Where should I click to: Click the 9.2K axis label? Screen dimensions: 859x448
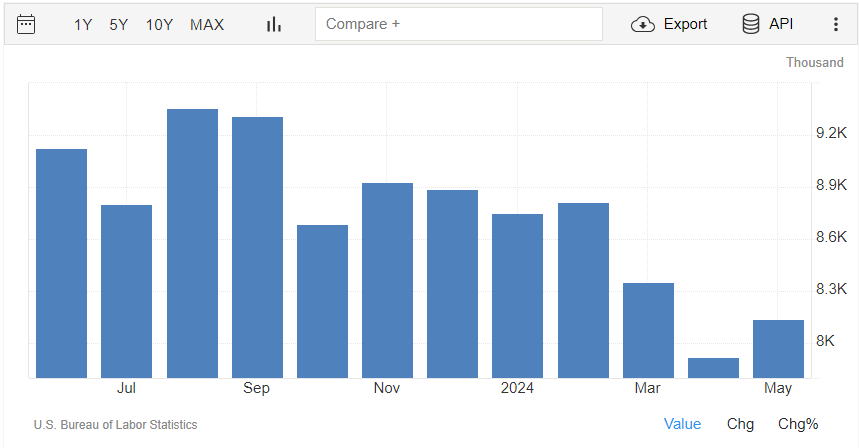coord(831,133)
